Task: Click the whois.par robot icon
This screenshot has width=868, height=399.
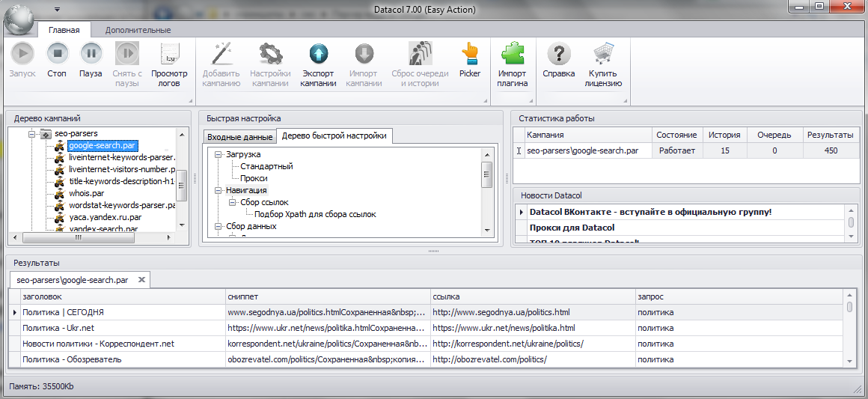Action: tap(60, 193)
